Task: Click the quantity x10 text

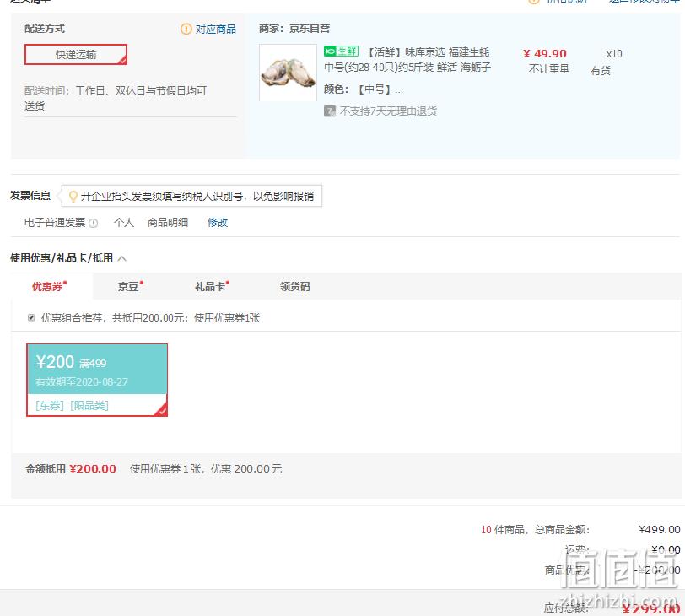Action: click(x=614, y=54)
